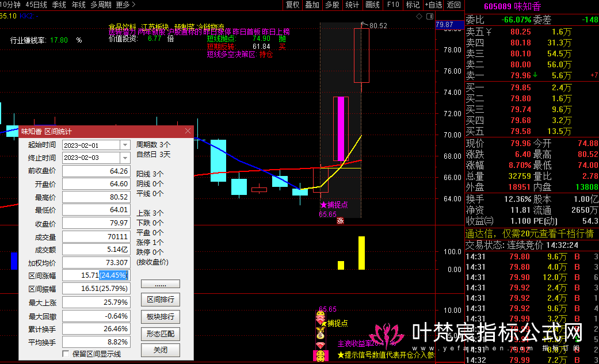The width and height of the screenshot is (599, 364).
Task: Click the 前收盘价 field showing 64.26
Action: click(x=96, y=171)
